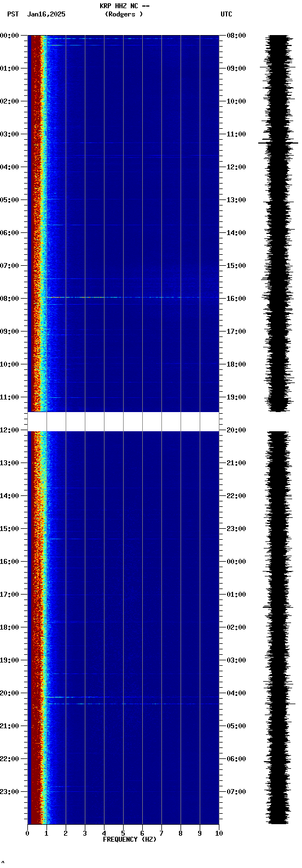Select the '(Rodgers )' station name text
Screen dimensions: 302x868
pos(124,14)
